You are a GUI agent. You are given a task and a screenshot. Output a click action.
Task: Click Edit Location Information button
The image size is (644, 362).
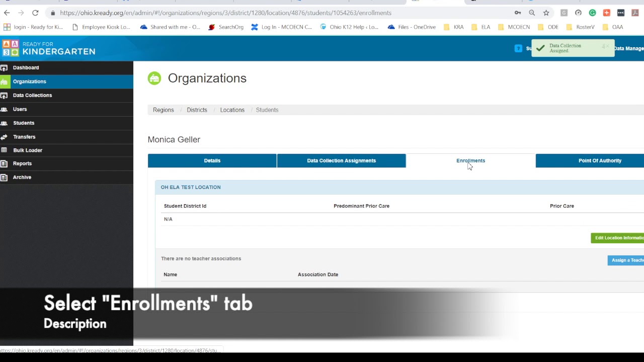(617, 238)
